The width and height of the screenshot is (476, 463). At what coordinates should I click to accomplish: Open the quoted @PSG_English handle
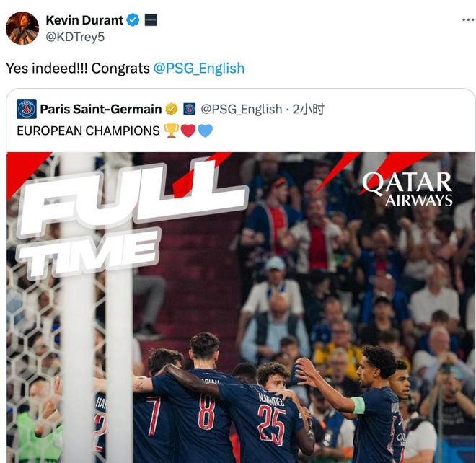(242, 110)
